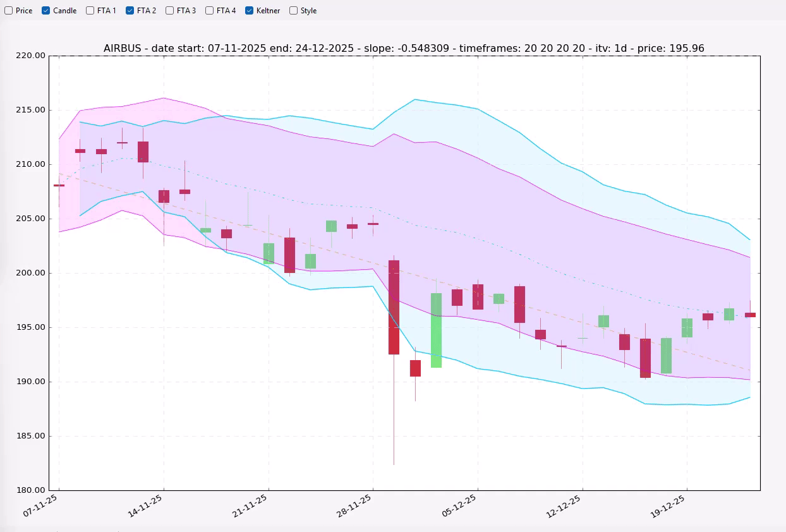The height and width of the screenshot is (532, 786).
Task: Click the 180.00 bottom price label
Action: click(30, 490)
